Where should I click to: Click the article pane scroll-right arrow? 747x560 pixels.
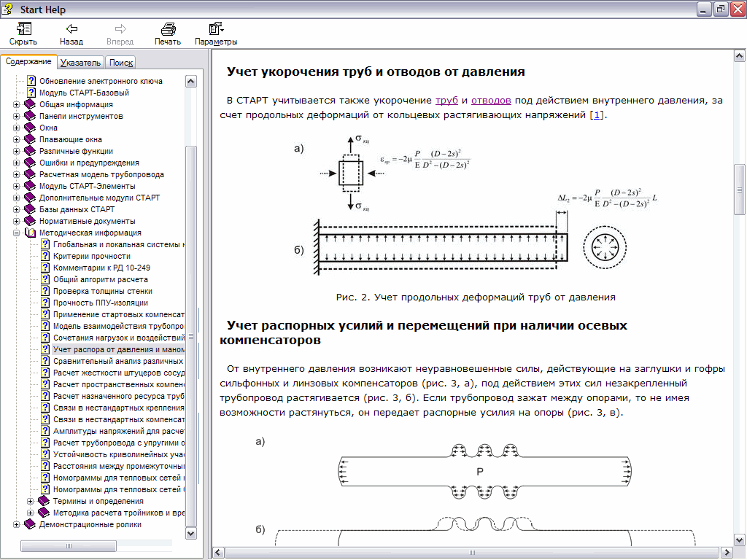pyautogui.click(x=727, y=553)
